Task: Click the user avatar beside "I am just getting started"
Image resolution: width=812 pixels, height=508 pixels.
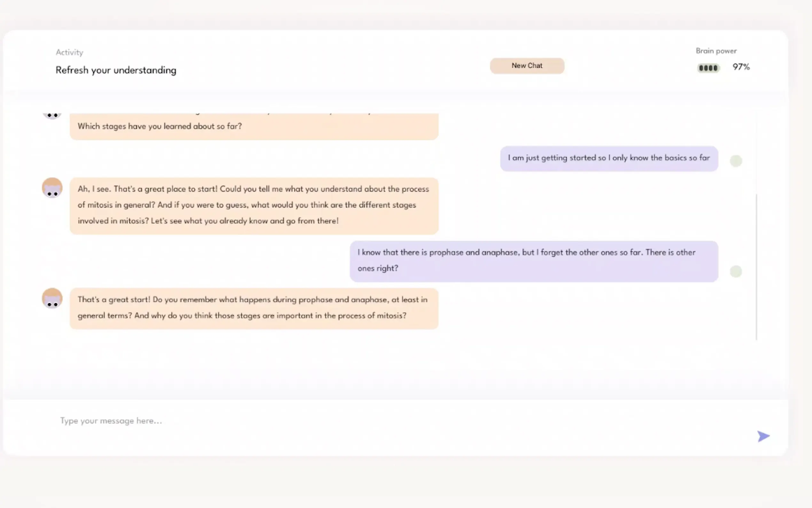Action: (x=736, y=161)
